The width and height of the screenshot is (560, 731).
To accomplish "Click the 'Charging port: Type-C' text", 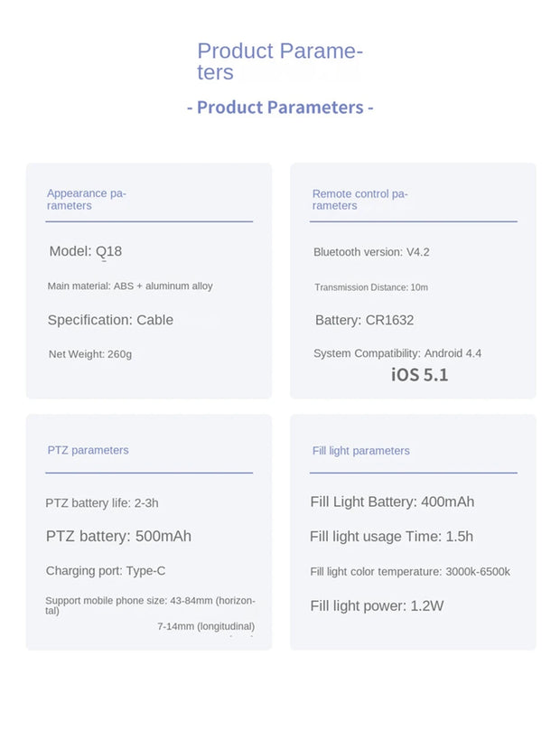I will point(106,571).
